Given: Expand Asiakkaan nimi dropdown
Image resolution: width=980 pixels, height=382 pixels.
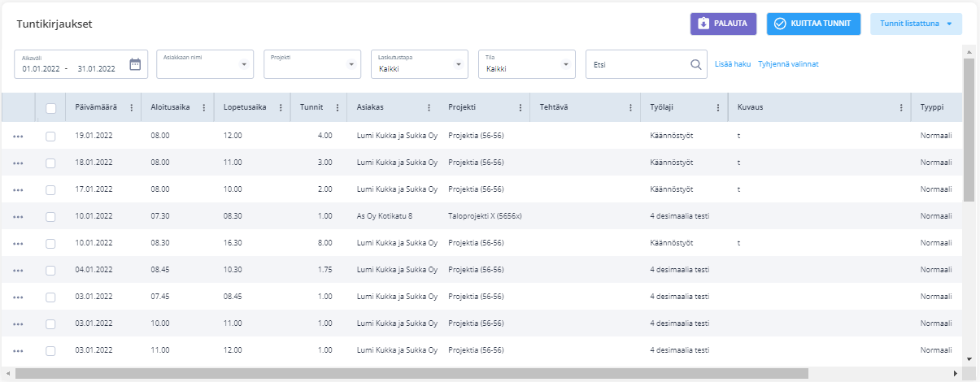Looking at the screenshot, I should (244, 64).
